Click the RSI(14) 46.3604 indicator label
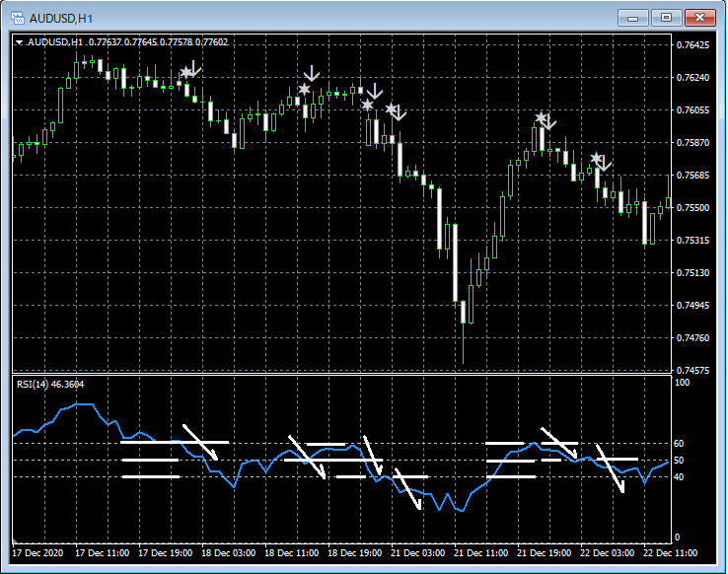This screenshot has height=574, width=728. 50,385
